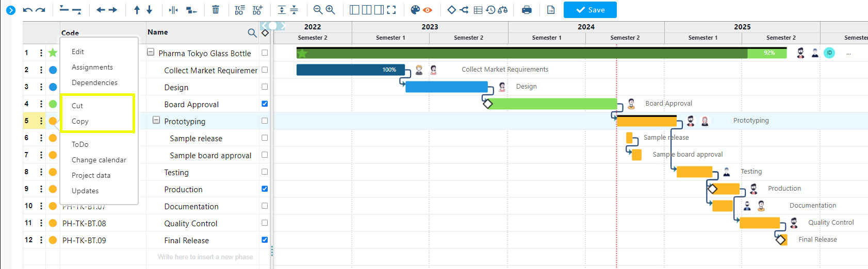
Task: Select the blue Design bar in the Gantt
Action: click(447, 87)
